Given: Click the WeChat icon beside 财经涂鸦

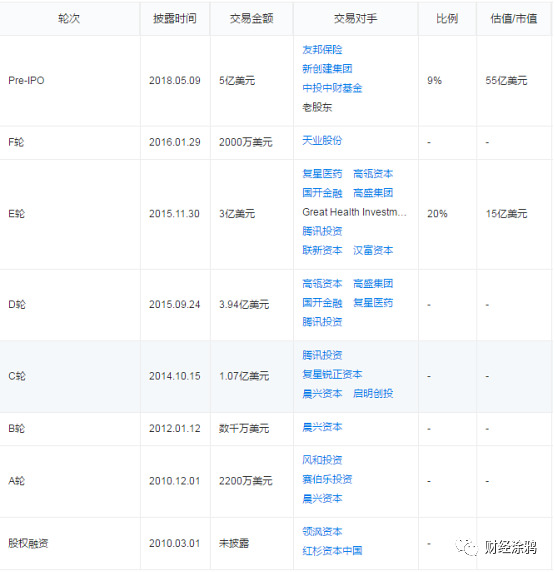Looking at the screenshot, I should [466, 547].
